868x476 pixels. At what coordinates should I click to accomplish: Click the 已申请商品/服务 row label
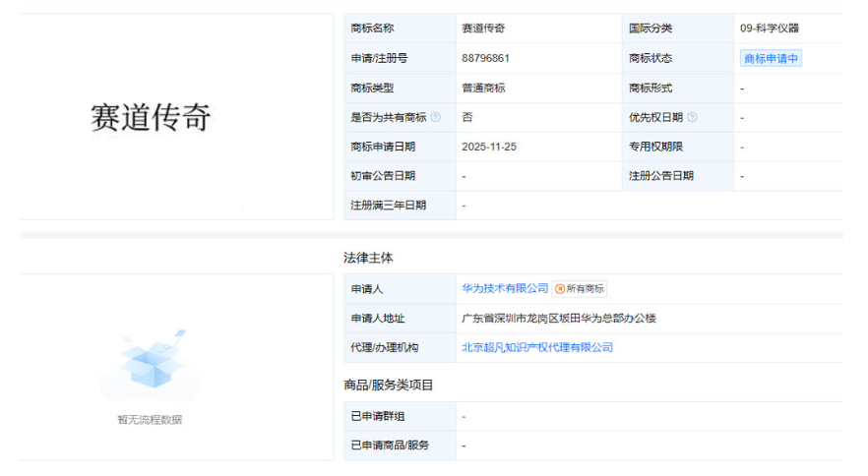tap(390, 446)
